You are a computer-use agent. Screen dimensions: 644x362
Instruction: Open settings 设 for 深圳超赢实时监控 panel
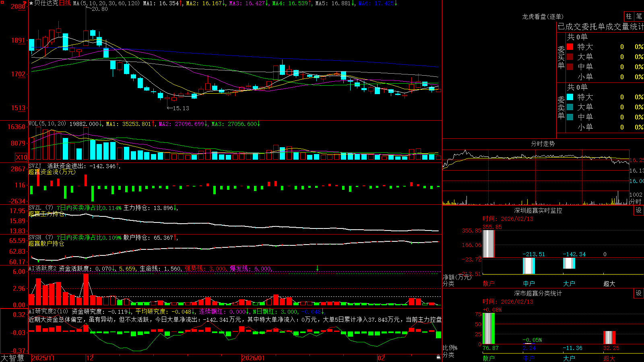tap(639, 210)
